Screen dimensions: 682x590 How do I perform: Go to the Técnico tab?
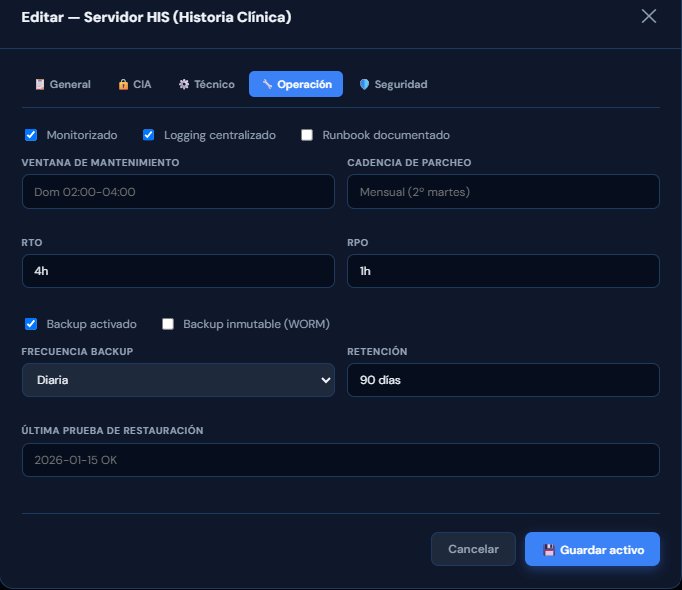[207, 84]
